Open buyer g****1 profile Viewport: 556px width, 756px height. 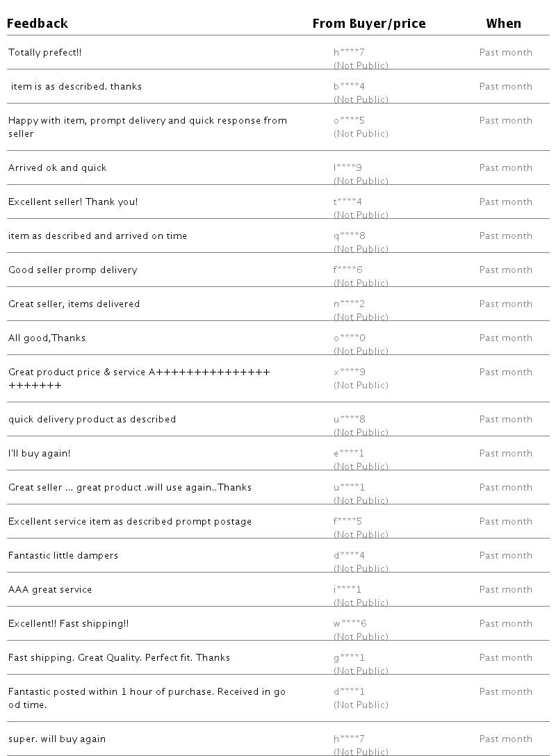pyautogui.click(x=349, y=658)
